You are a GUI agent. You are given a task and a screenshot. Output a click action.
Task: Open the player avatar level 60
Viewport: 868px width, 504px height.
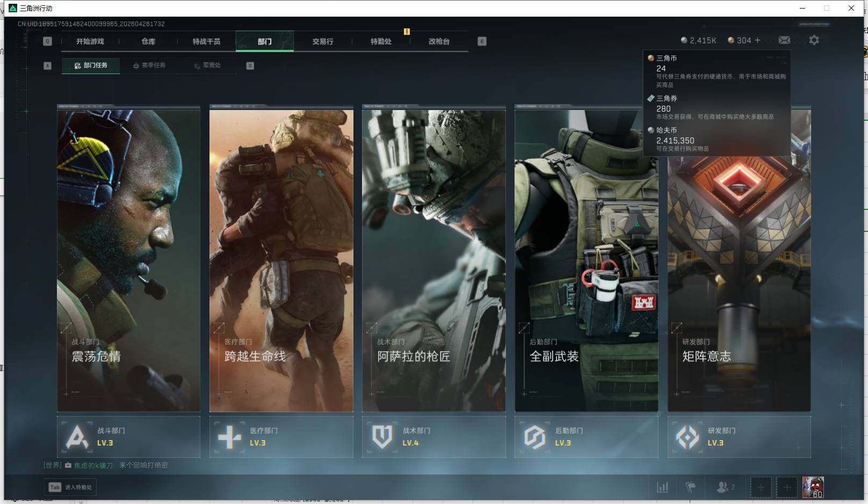tap(813, 487)
